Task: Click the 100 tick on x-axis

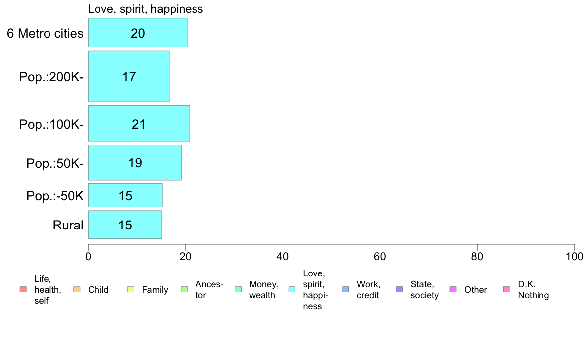Action: 574,256
